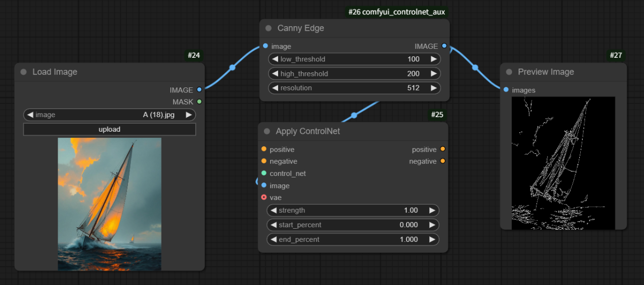Click Apply ControlNet positive output socket

click(x=442, y=149)
